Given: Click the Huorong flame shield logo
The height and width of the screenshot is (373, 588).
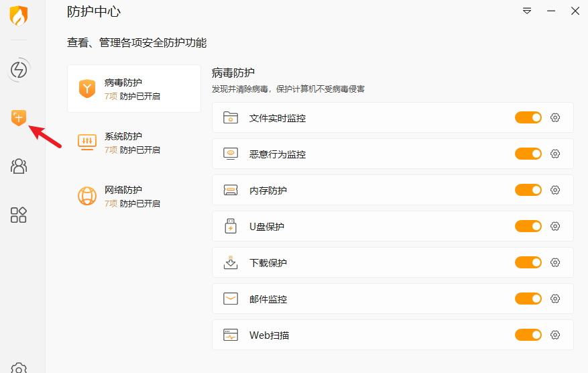Looking at the screenshot, I should pos(18,15).
